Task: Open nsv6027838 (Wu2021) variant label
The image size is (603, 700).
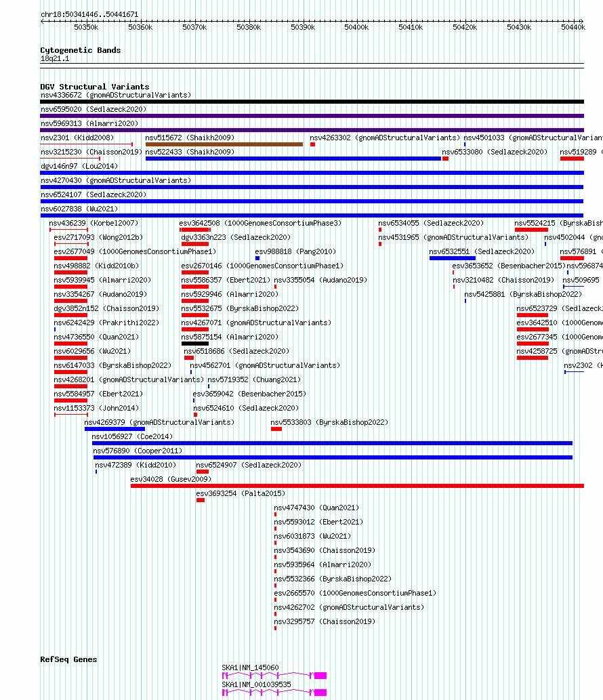Action: click(x=79, y=209)
